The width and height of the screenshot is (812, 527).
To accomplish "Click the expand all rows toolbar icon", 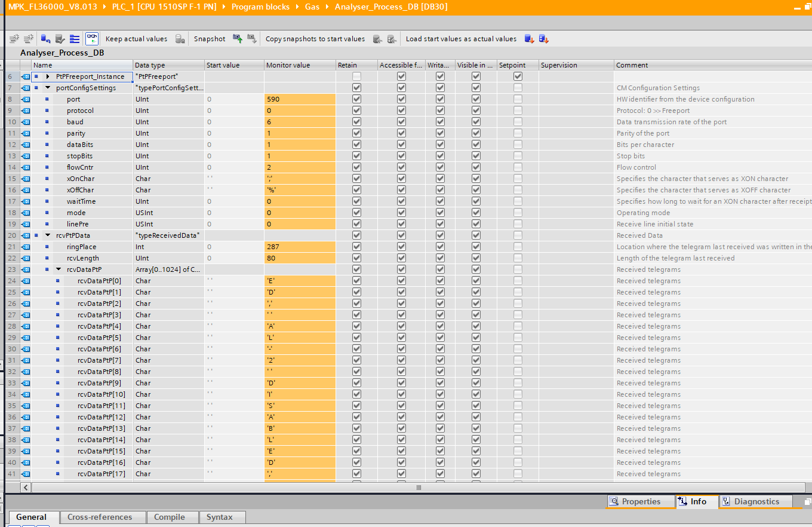I will pos(75,39).
